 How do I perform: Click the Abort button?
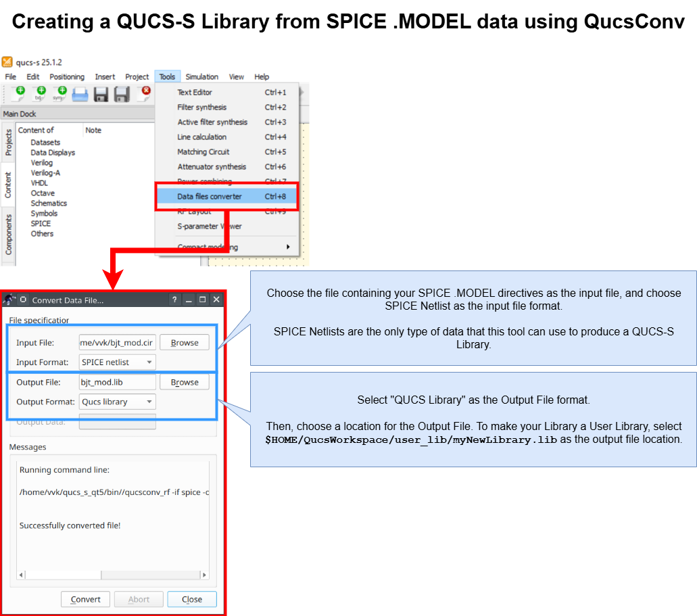coord(139,599)
